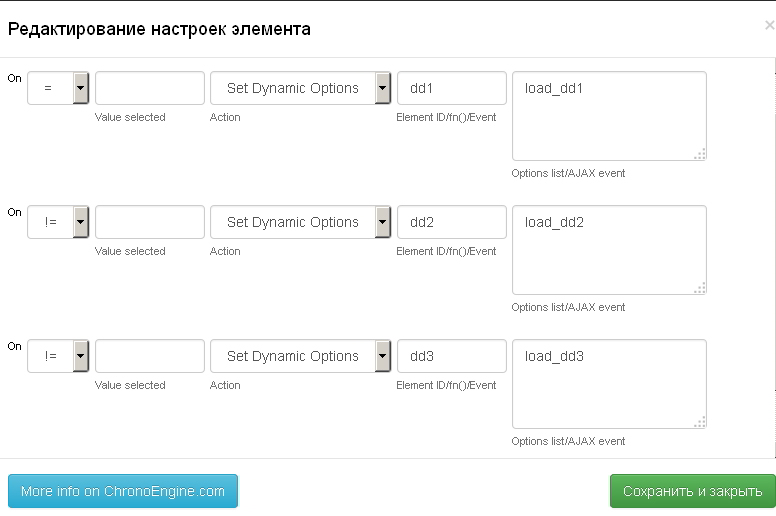Expand the third row's Set Dynamic Options dropdown

301,356
